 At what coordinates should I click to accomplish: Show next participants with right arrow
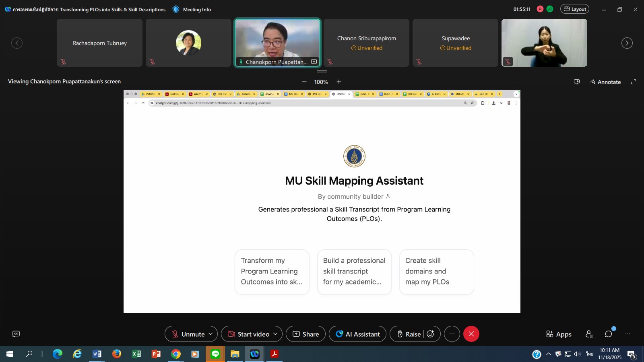tap(627, 43)
